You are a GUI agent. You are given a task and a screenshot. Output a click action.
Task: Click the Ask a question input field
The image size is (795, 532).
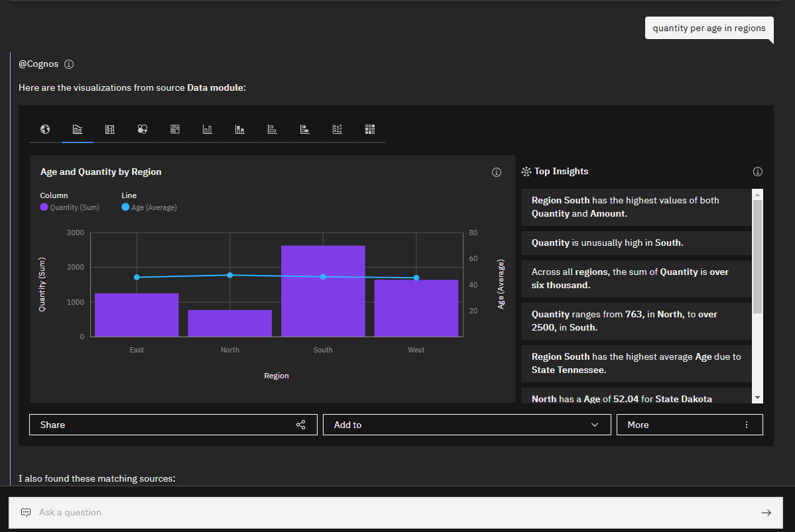pyautogui.click(x=395, y=513)
